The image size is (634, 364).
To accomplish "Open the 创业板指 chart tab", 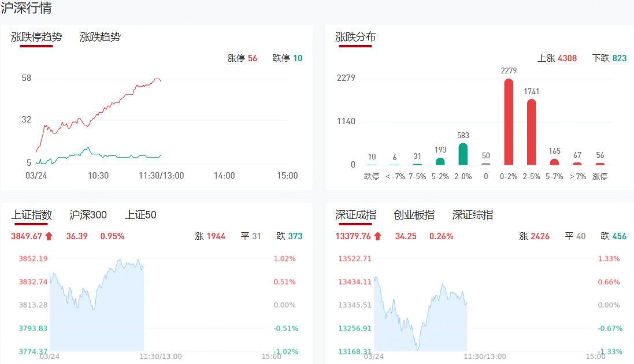I will tap(414, 215).
